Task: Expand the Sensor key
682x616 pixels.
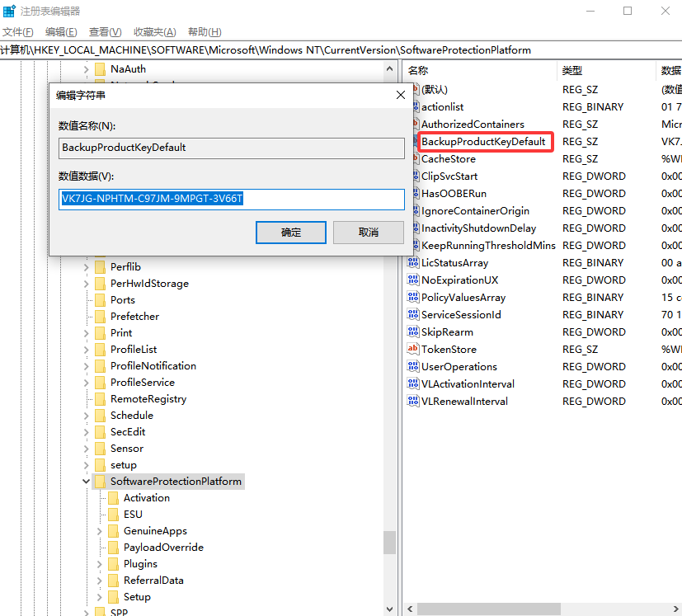Action: coord(86,449)
